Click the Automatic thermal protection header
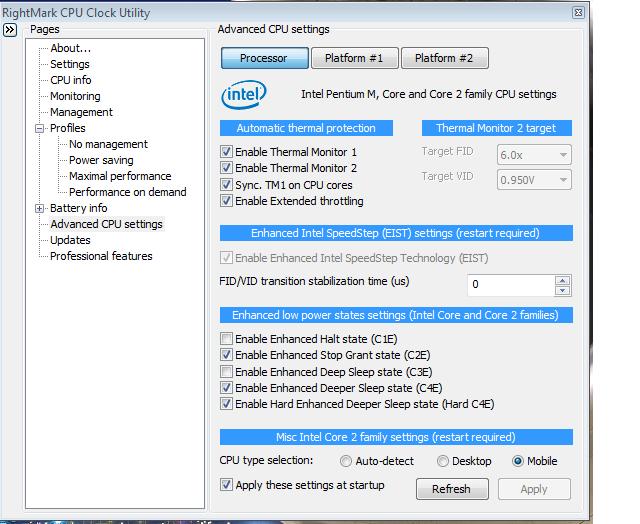640x524 pixels. pyautogui.click(x=306, y=128)
